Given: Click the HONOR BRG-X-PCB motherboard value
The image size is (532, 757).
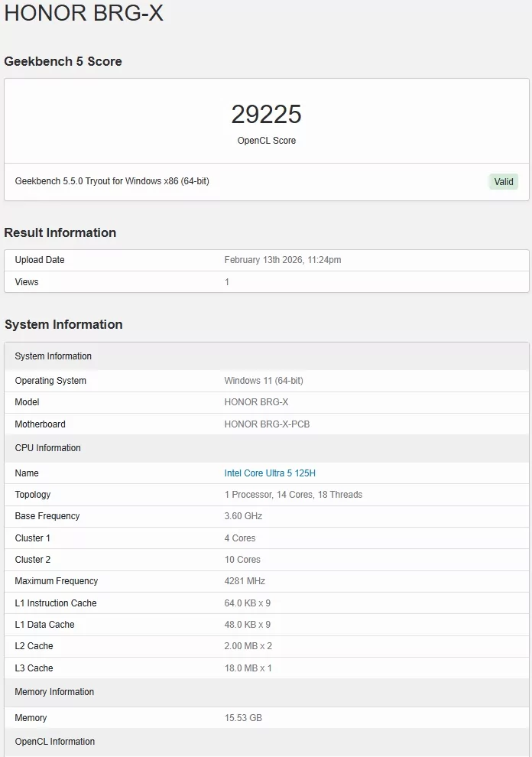Looking at the screenshot, I should click(267, 424).
